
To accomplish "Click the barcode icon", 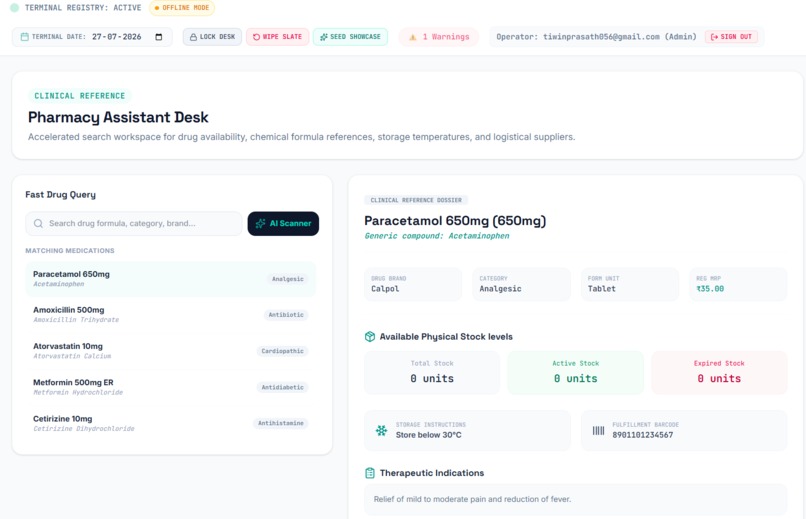I will click(x=598, y=431).
